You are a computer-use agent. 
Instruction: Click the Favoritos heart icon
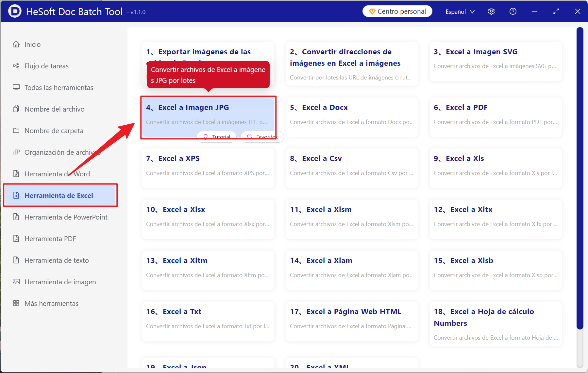click(x=250, y=137)
